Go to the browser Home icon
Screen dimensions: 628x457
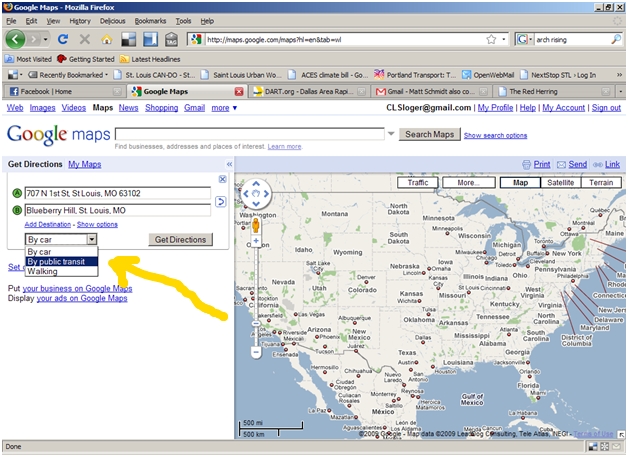[106, 40]
